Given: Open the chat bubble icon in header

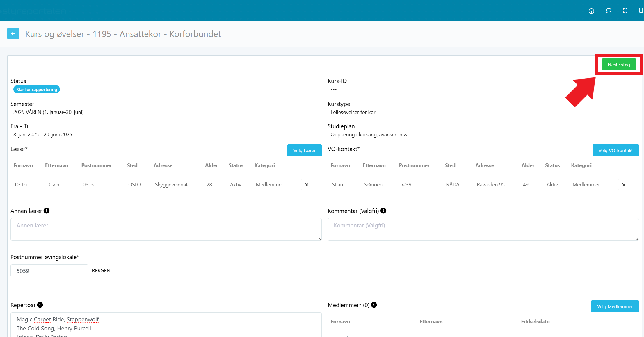Looking at the screenshot, I should [608, 11].
